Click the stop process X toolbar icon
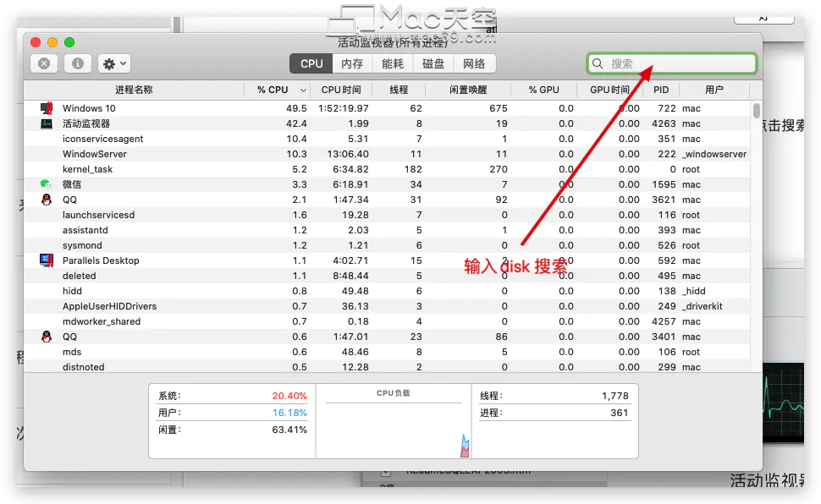The image size is (821, 504). click(44, 64)
